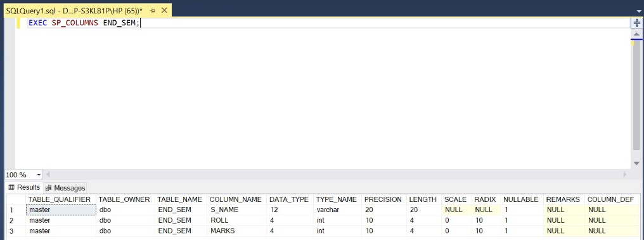The image size is (644, 240).
Task: Select the results grid top-left corner cell
Action: point(15,199)
